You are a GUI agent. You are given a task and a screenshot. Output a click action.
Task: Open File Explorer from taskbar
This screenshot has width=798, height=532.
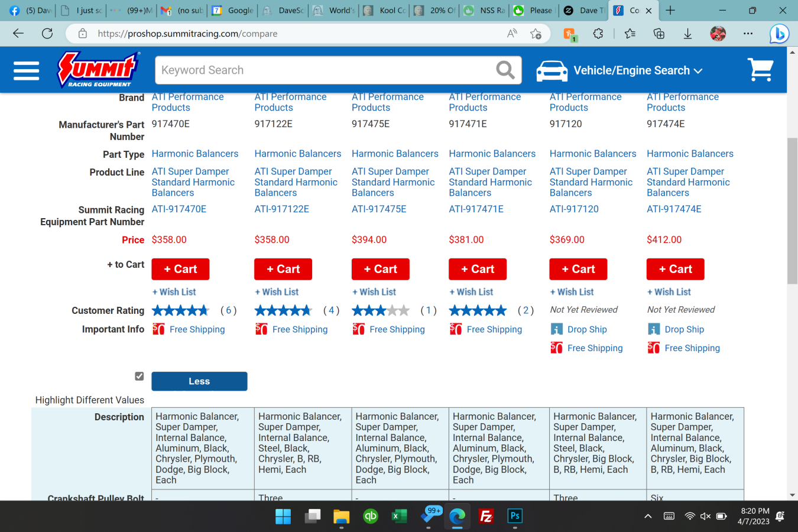tap(341, 516)
